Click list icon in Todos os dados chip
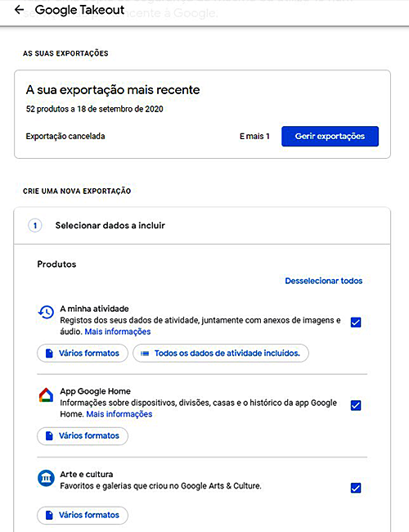 pyautogui.click(x=145, y=354)
